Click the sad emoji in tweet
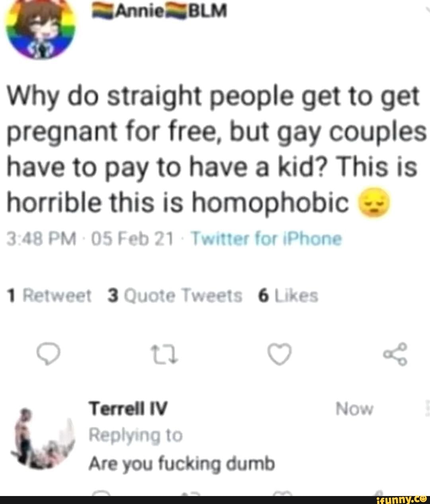Image resolution: width=430 pixels, height=504 pixels. pyautogui.click(x=370, y=203)
